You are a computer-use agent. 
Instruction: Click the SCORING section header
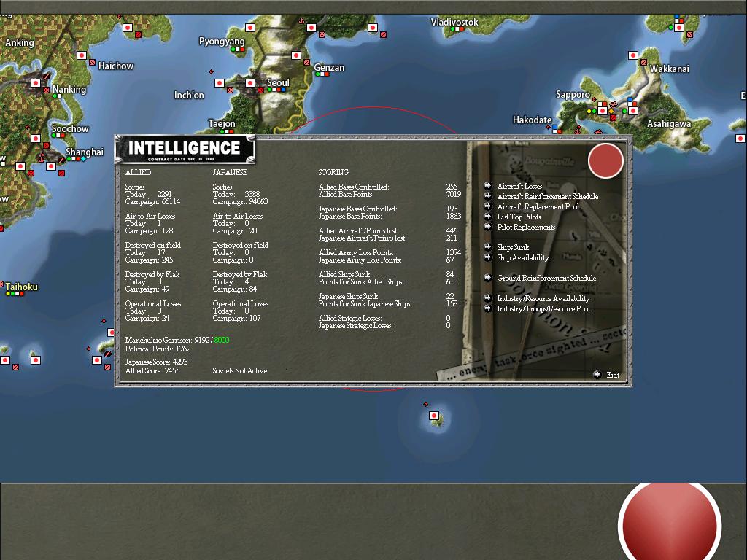333,172
